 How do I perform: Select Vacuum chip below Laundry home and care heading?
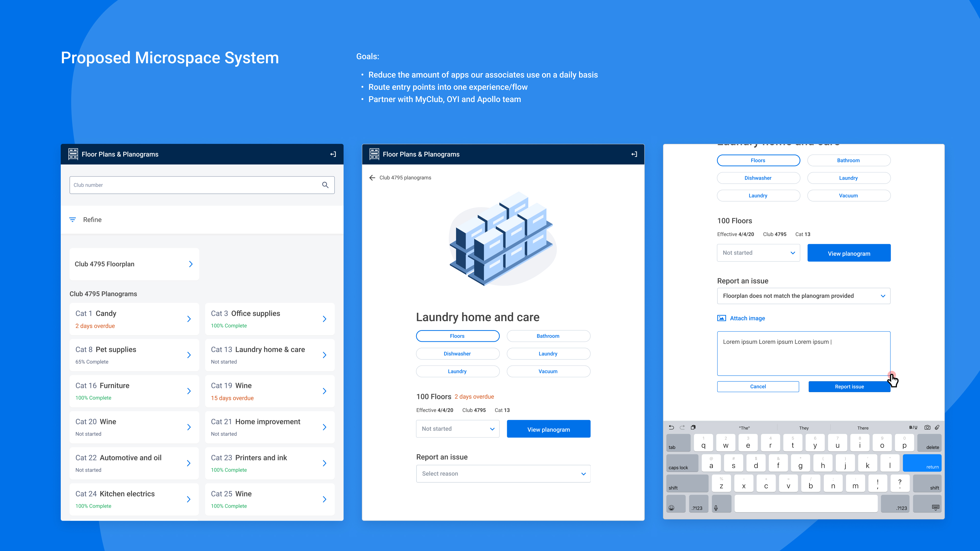(x=548, y=371)
